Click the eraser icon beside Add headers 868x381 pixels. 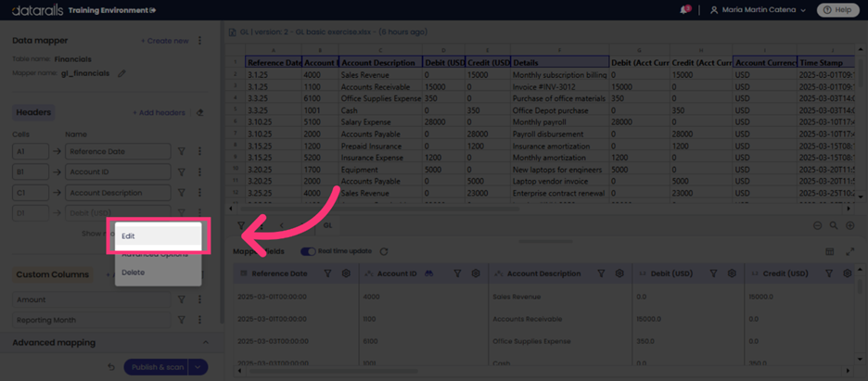pos(200,113)
